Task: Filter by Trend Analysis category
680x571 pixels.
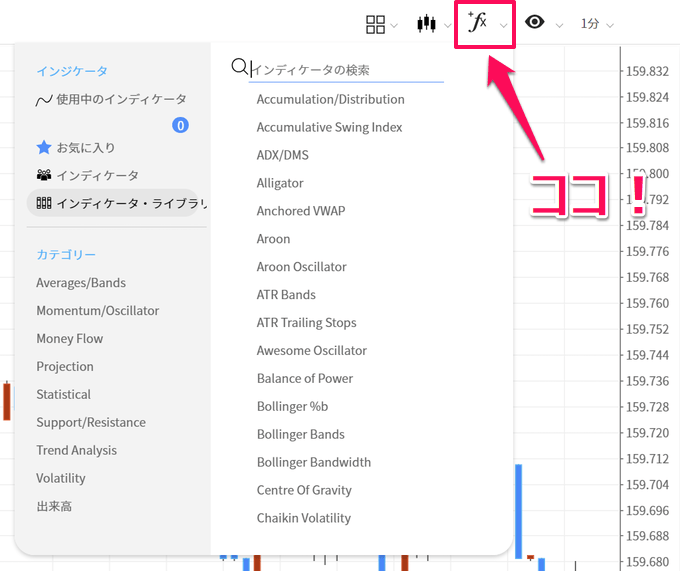Action: [77, 450]
